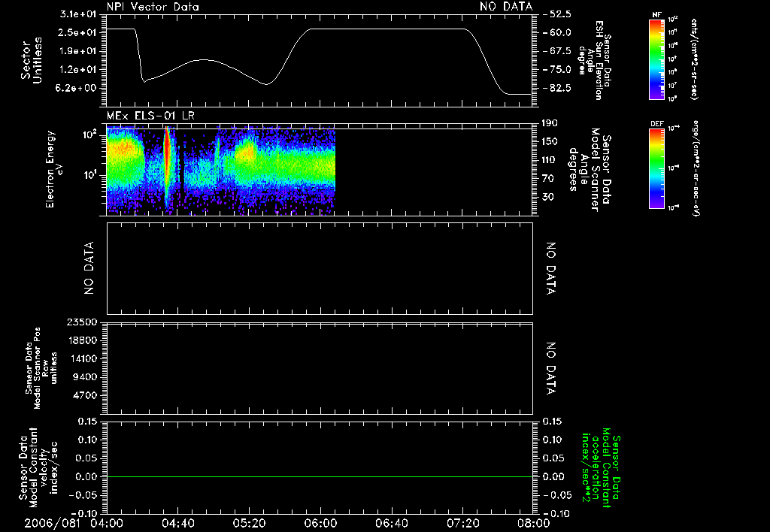The image size is (770, 532).
Task: Click the 'DEF' label above the color bar
Action: (x=657, y=124)
